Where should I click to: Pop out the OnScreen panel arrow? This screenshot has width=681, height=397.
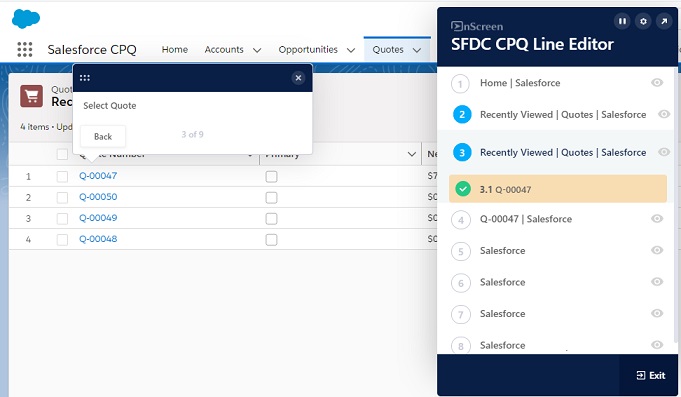click(664, 21)
